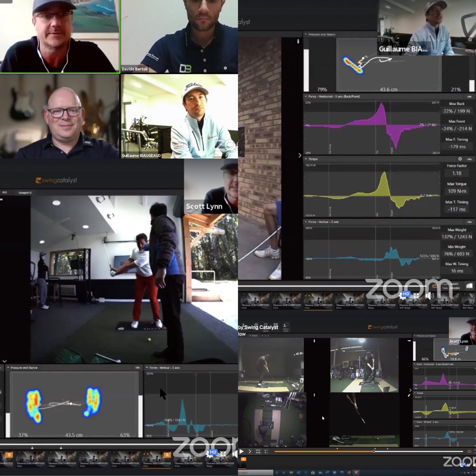
Task: Select Davide Bertoli's Zoom video tile
Action: coord(179,37)
